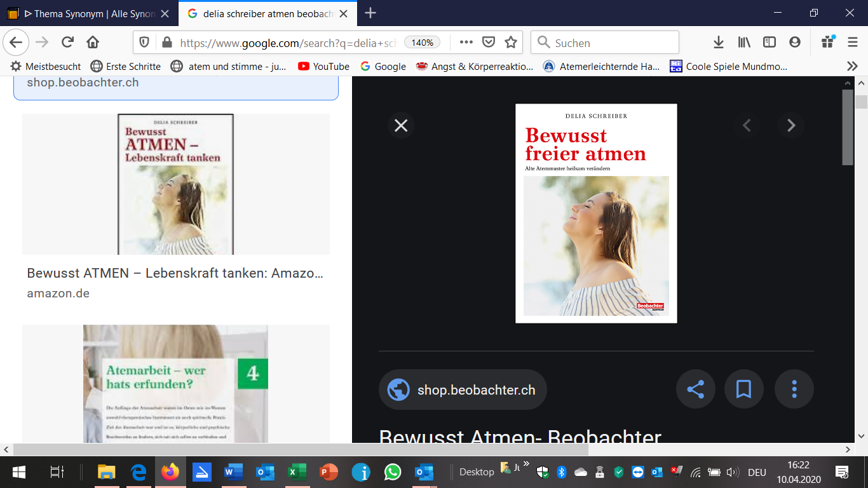This screenshot has height=488, width=868.
Task: Open Bewusst ATMEN Lebenskraft tanken result
Action: pyautogui.click(x=175, y=273)
